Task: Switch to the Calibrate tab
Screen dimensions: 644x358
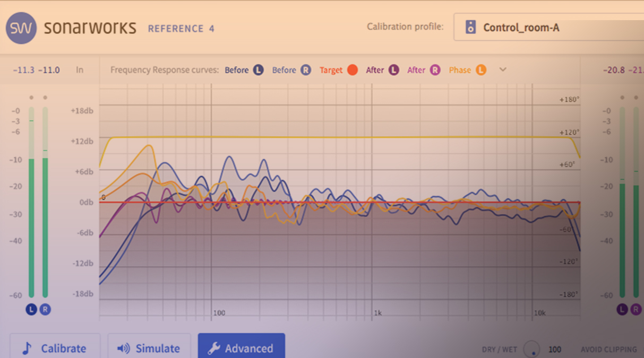Action: coord(55,348)
